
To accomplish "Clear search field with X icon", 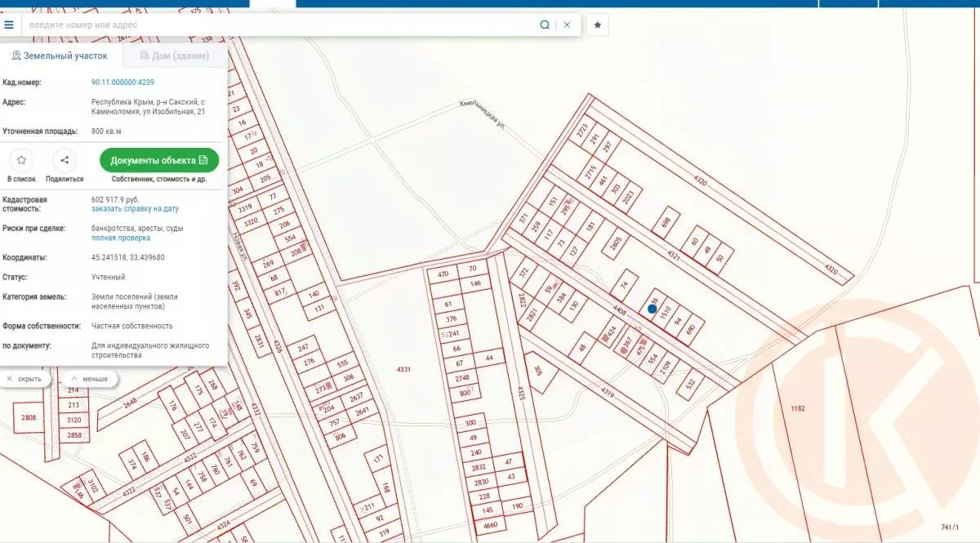I will 567,24.
